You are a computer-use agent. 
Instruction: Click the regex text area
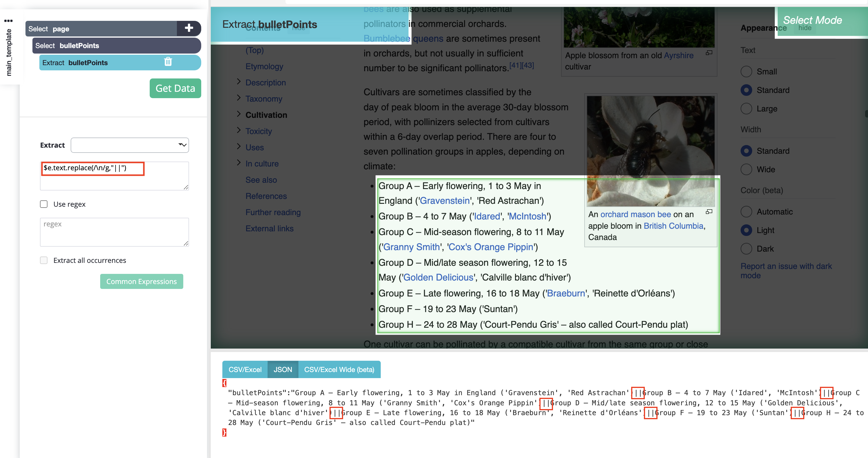(x=114, y=232)
